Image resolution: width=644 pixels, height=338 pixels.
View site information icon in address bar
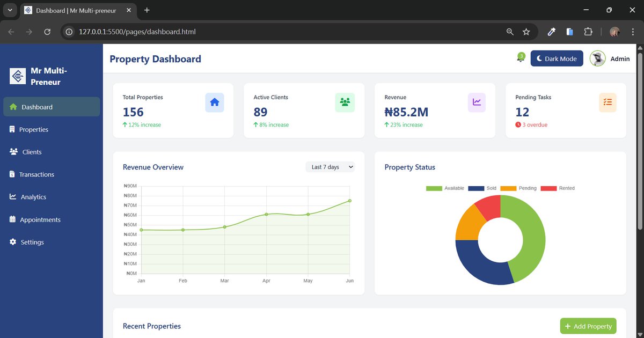tap(69, 32)
